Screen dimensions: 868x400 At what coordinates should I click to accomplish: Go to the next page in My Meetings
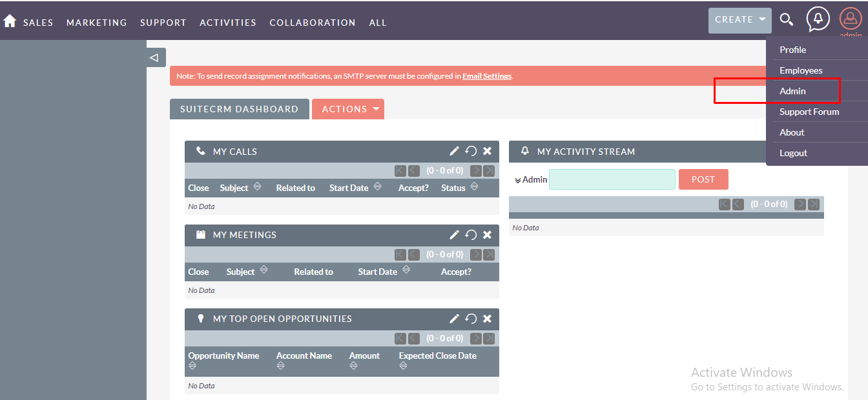pyautogui.click(x=476, y=255)
